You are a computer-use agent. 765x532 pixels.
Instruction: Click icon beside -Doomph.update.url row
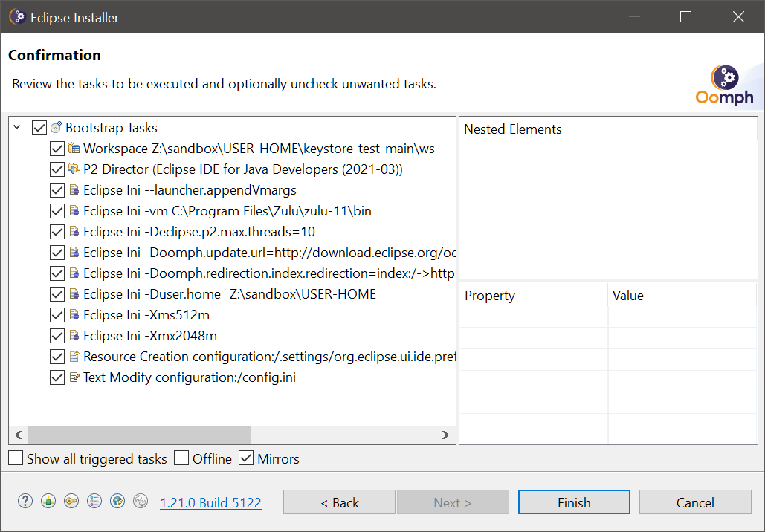74,253
